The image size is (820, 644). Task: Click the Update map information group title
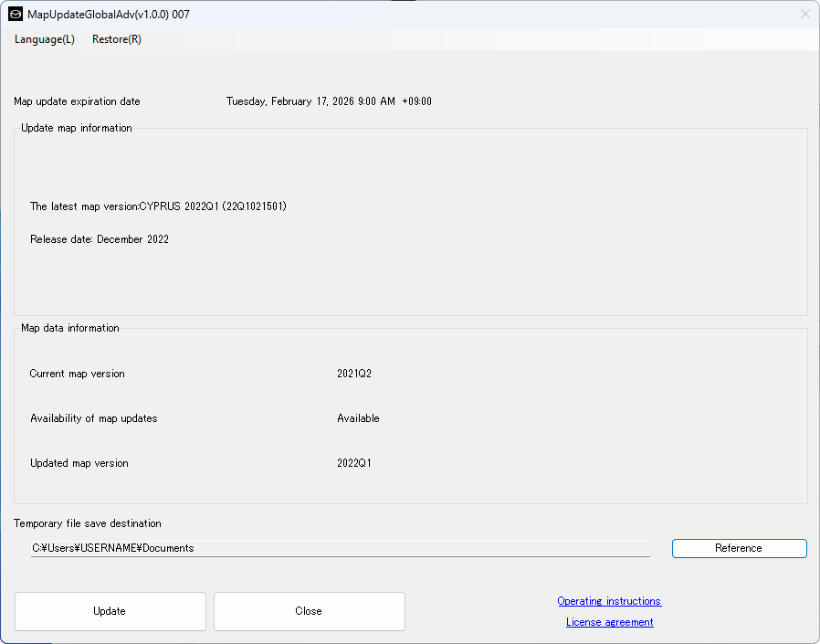point(77,128)
